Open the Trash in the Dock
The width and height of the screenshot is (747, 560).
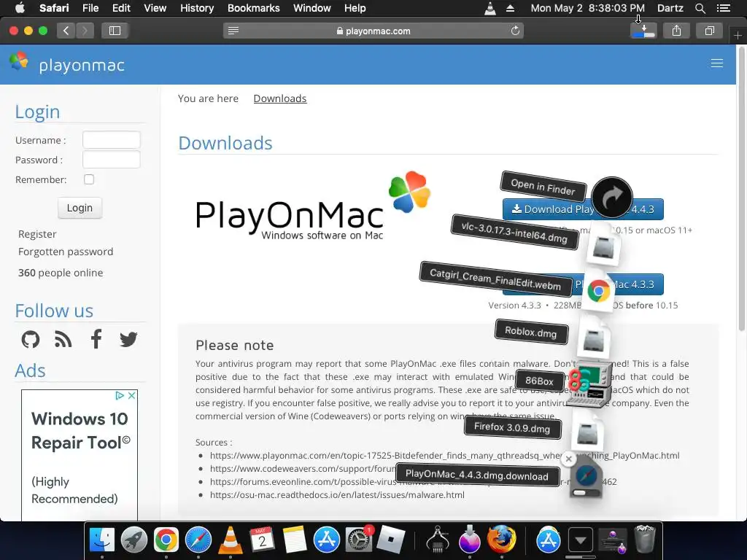[x=645, y=539]
